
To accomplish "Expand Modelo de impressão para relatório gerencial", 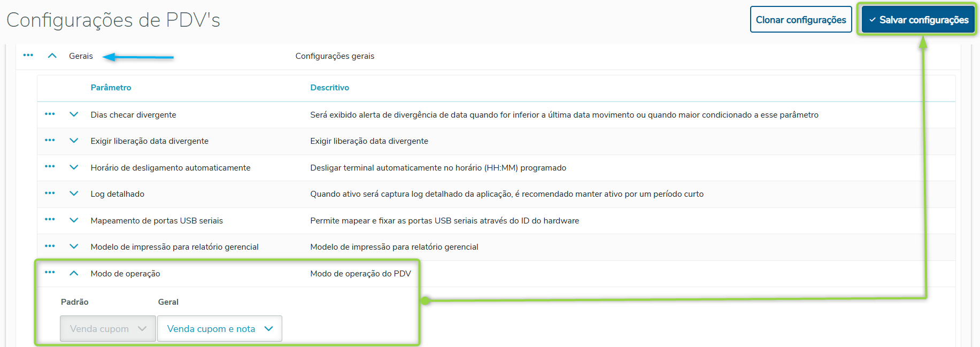I will click(74, 246).
